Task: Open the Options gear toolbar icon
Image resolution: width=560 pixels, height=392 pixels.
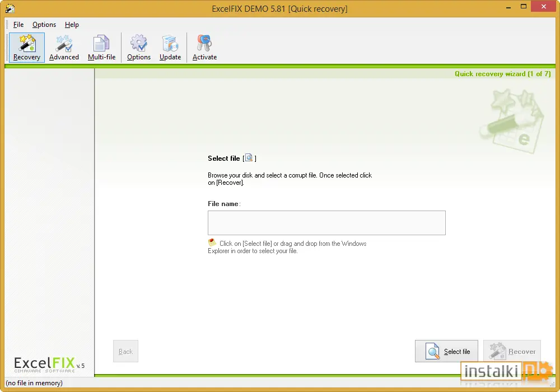Action: coord(138,48)
